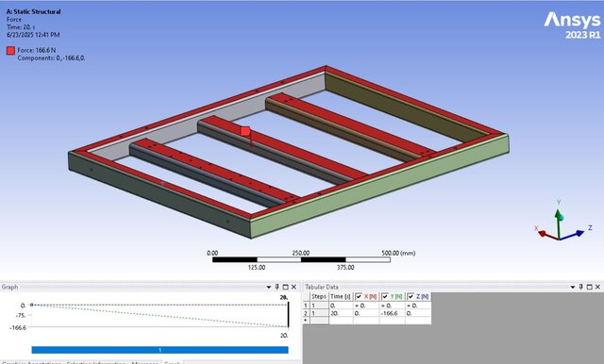Orient view along the blue Z axis arrow

(x=579, y=233)
